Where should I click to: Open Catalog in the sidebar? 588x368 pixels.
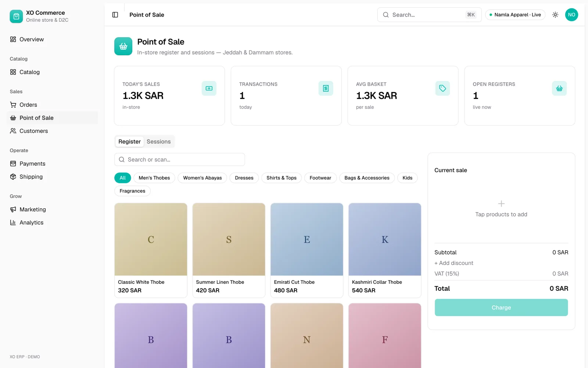click(53, 72)
